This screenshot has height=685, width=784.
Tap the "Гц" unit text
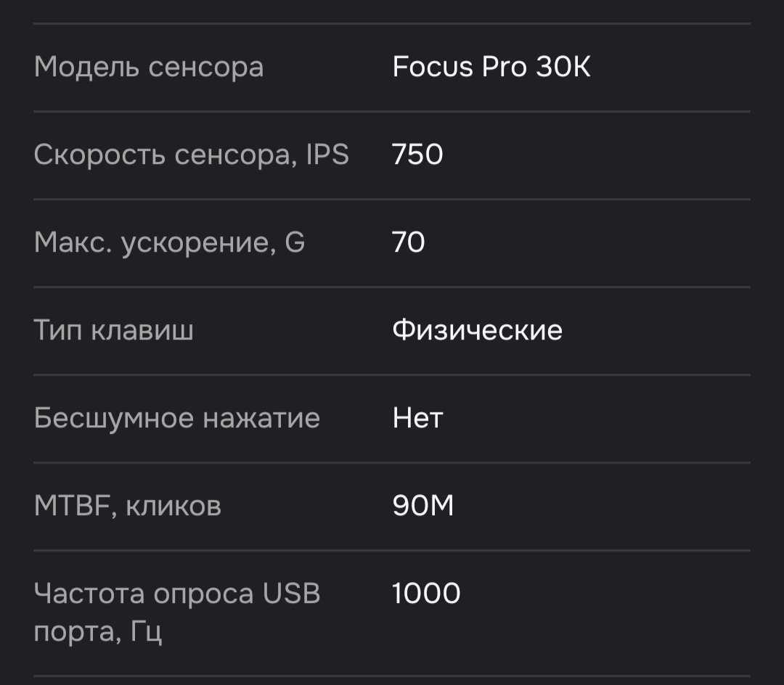(x=147, y=632)
